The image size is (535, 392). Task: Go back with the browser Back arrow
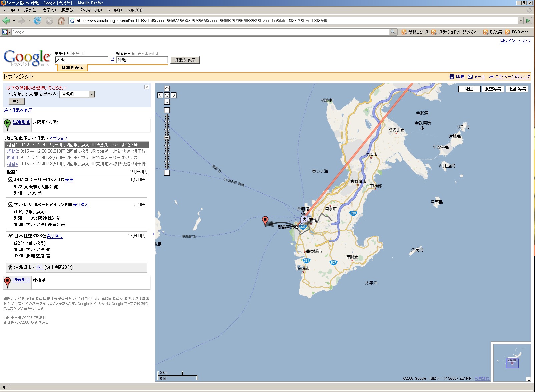(x=6, y=21)
